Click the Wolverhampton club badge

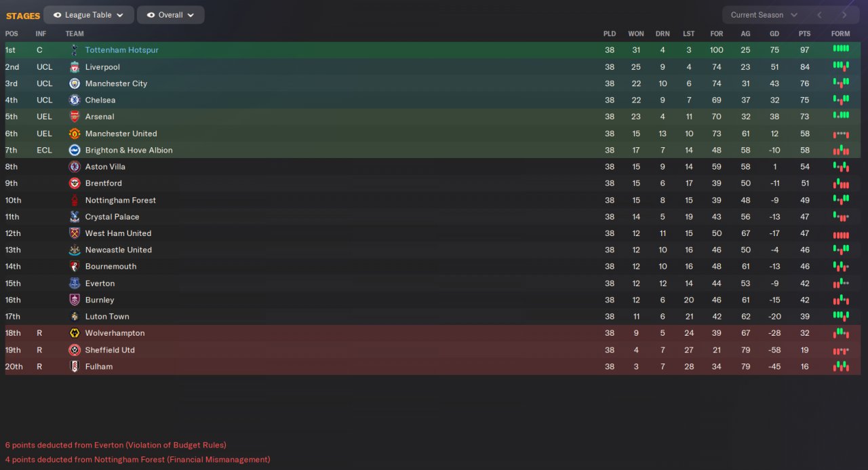[75, 333]
